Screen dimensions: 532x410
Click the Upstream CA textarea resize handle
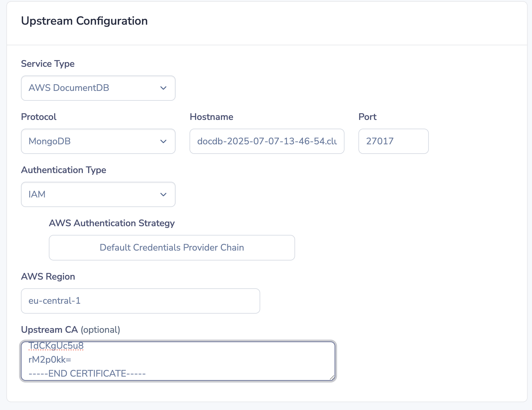(x=332, y=377)
